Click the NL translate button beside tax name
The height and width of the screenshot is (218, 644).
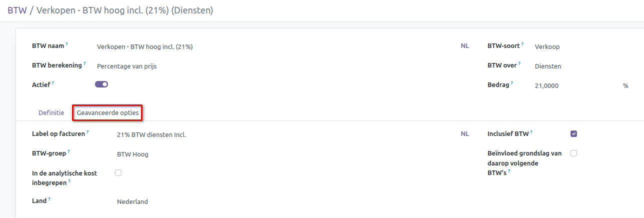(465, 46)
